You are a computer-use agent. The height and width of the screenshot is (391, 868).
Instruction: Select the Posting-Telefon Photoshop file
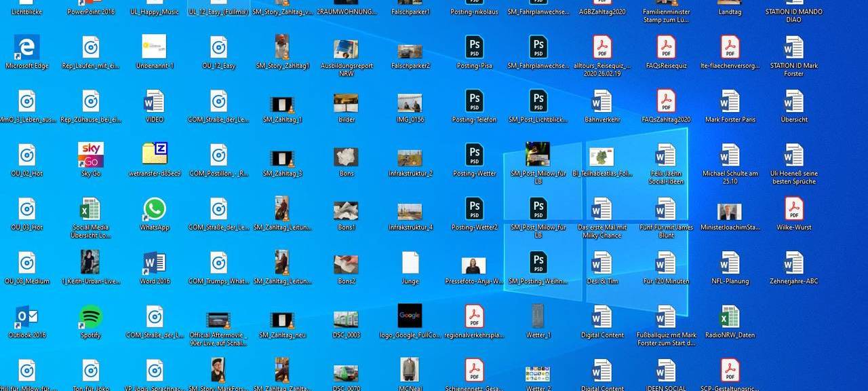474,103
